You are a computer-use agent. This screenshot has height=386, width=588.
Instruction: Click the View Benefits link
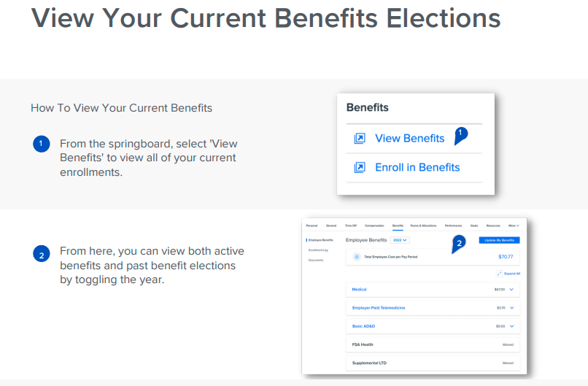click(409, 139)
